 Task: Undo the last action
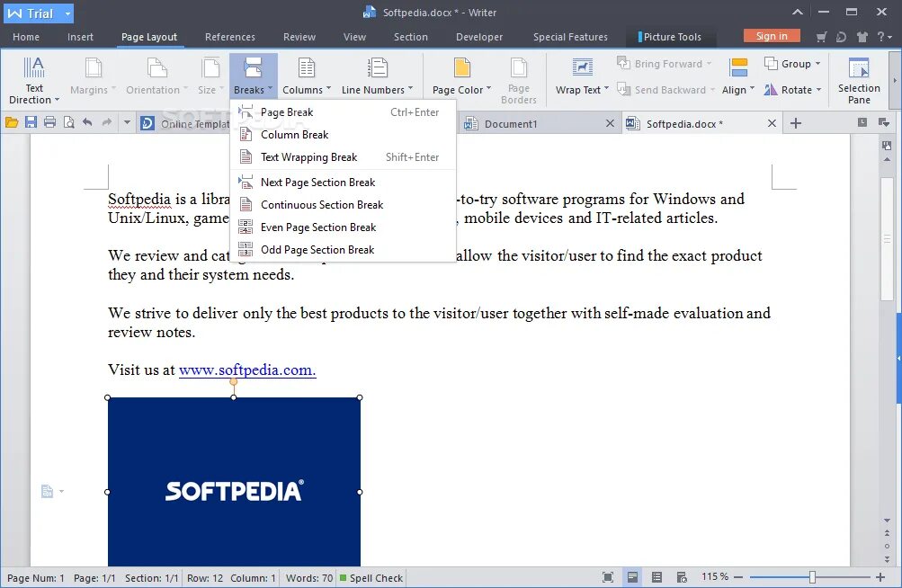(x=87, y=122)
